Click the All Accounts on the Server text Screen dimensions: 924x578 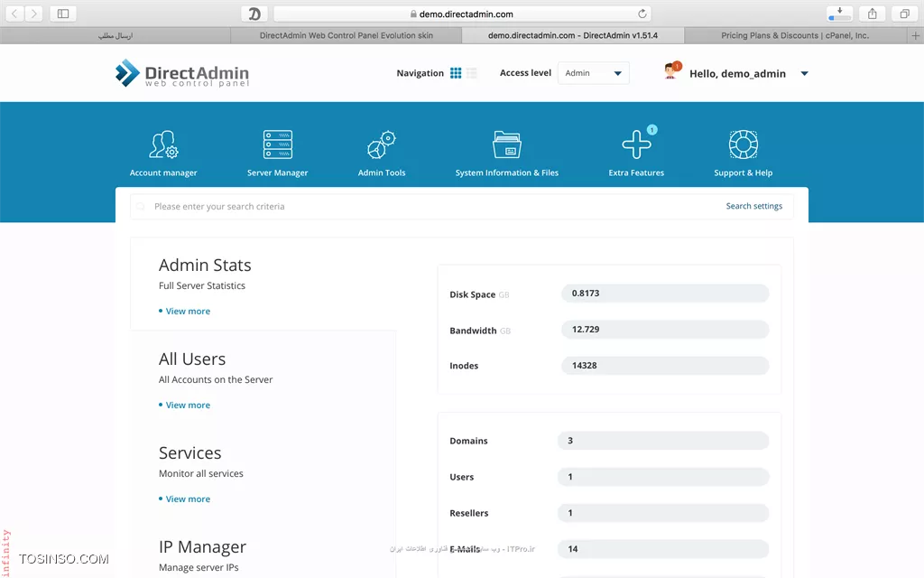pyautogui.click(x=216, y=379)
